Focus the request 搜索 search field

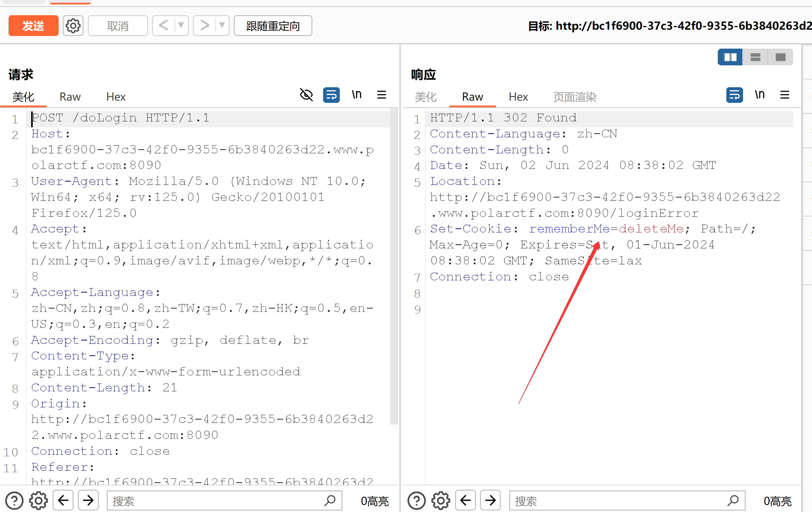(x=224, y=501)
